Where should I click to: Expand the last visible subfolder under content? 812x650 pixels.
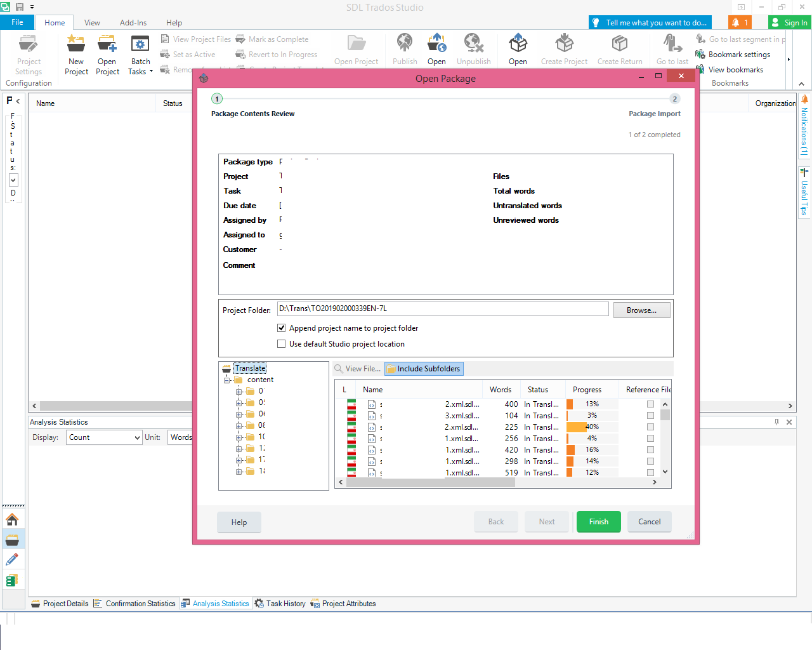coord(239,472)
